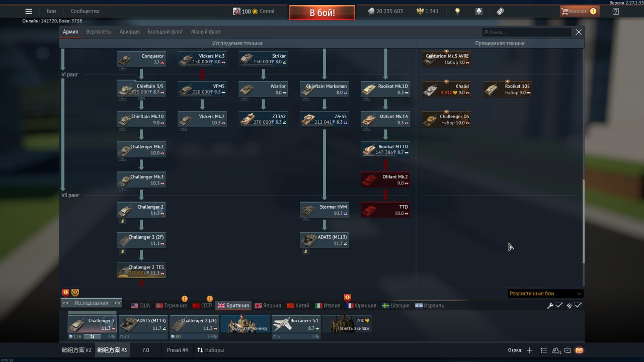644x362 pixels.
Task: Open the squad list icon
Action: pos(544,350)
